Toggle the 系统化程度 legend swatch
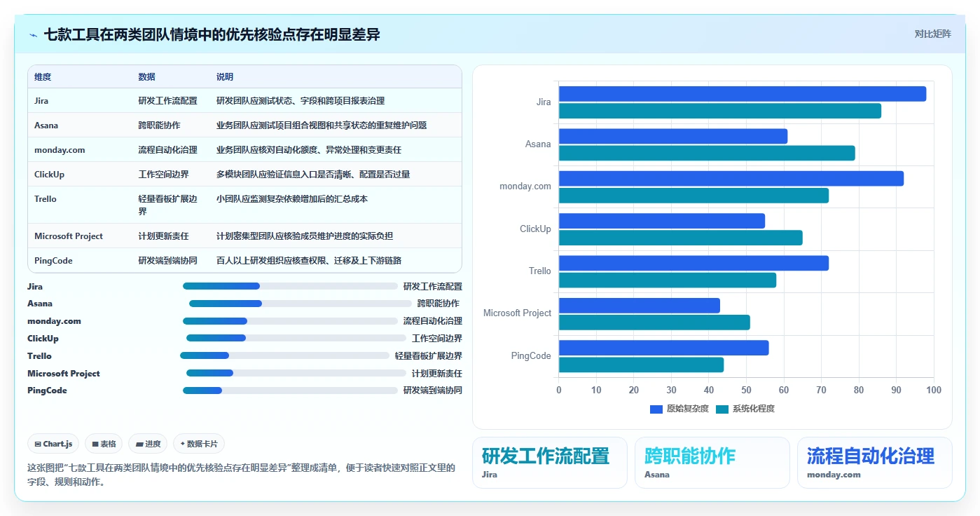The width and height of the screenshot is (980, 516). click(722, 409)
